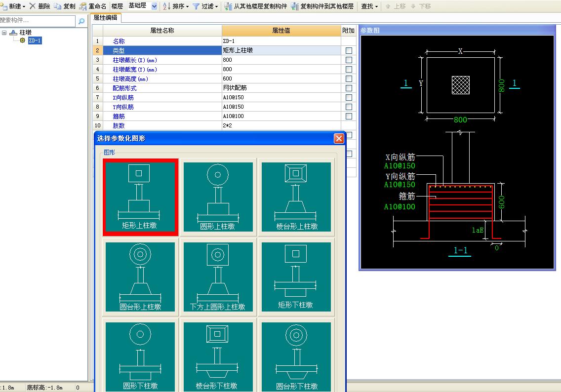Click the Y向纵筋 value A10@150 cell
Viewport: 561px width, 392px height.
click(281, 107)
